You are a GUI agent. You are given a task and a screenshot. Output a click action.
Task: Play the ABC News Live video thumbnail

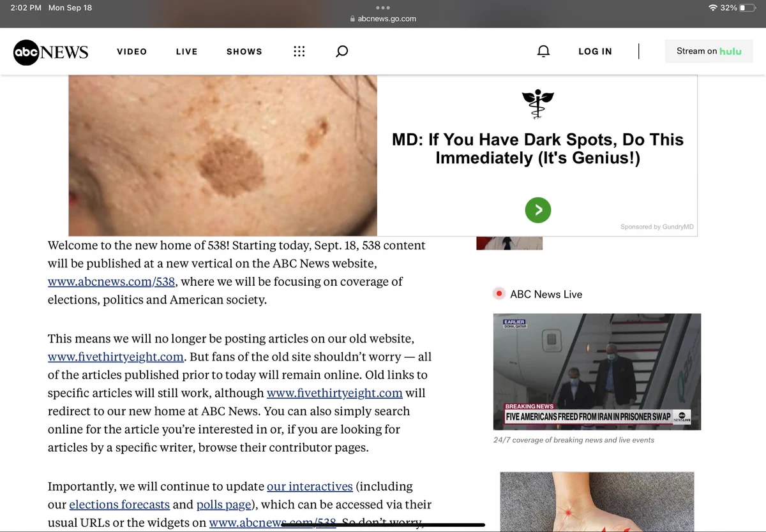coord(597,372)
